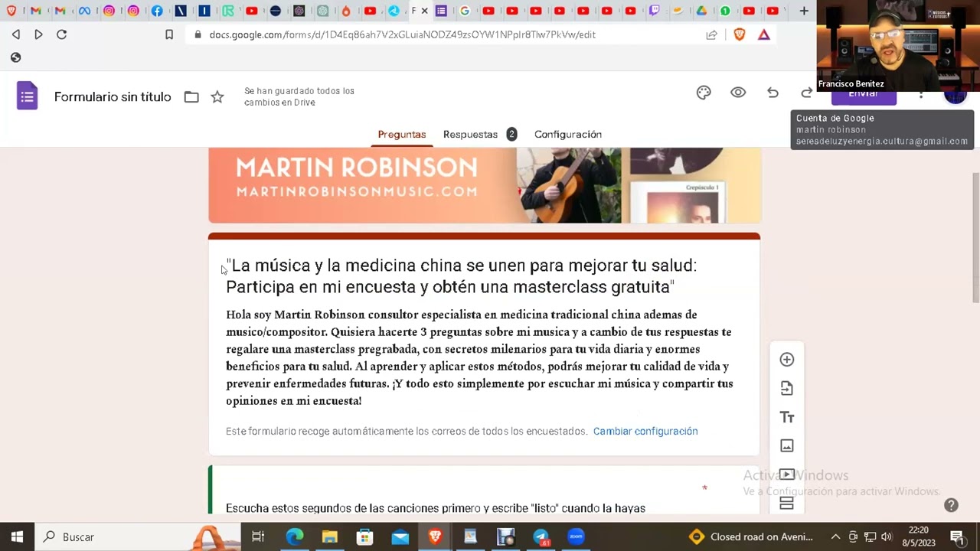This screenshot has width=980, height=551.
Task: Undo the last change
Action: [x=773, y=93]
